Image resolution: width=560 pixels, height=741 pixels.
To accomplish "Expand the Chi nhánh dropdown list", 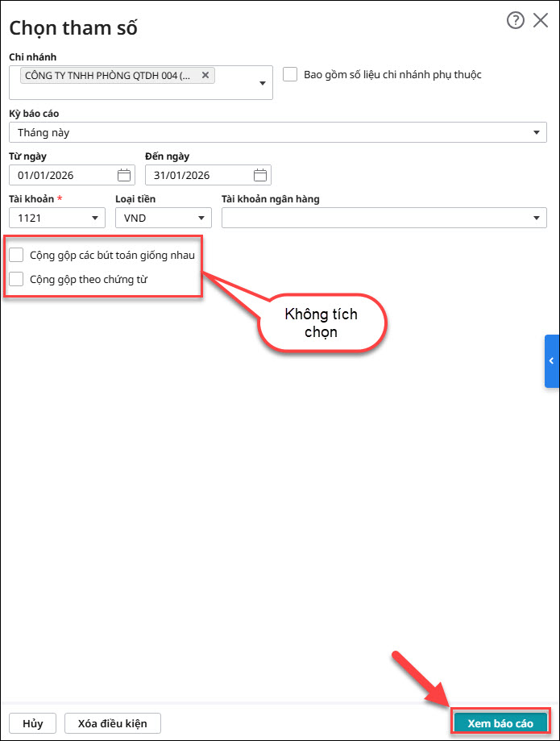I will coord(263,83).
